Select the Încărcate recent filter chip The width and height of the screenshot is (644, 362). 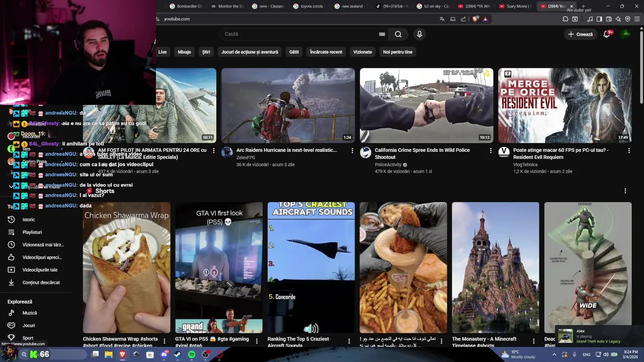click(326, 52)
